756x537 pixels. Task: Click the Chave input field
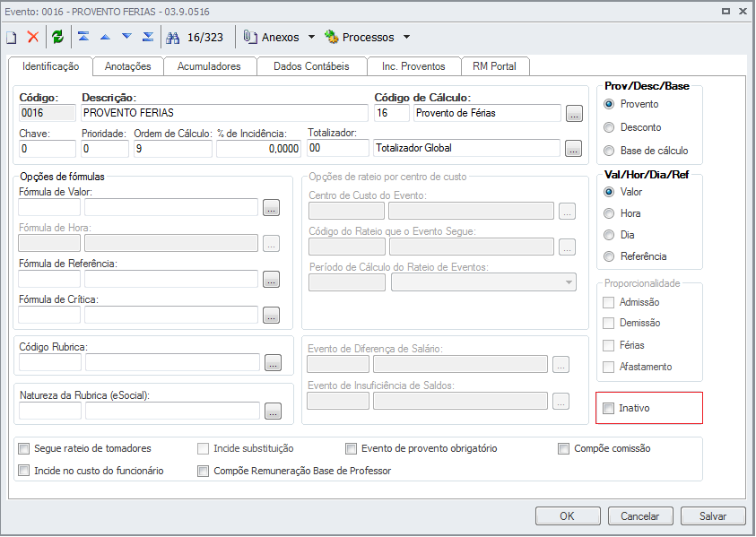48,149
